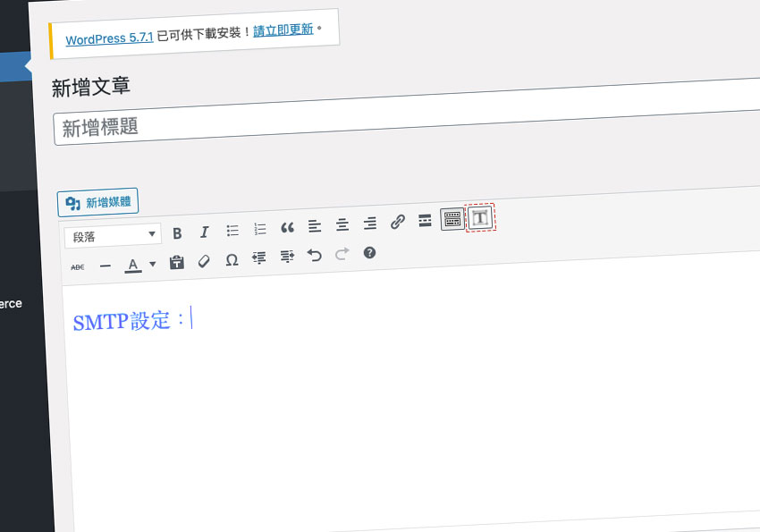Align text right
Screen dimensions: 760x532
pos(370,223)
